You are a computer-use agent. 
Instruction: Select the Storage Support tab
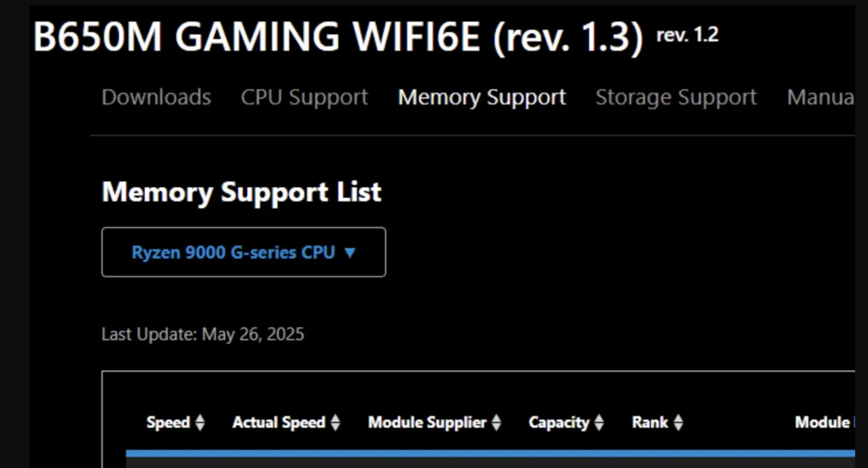coord(676,96)
